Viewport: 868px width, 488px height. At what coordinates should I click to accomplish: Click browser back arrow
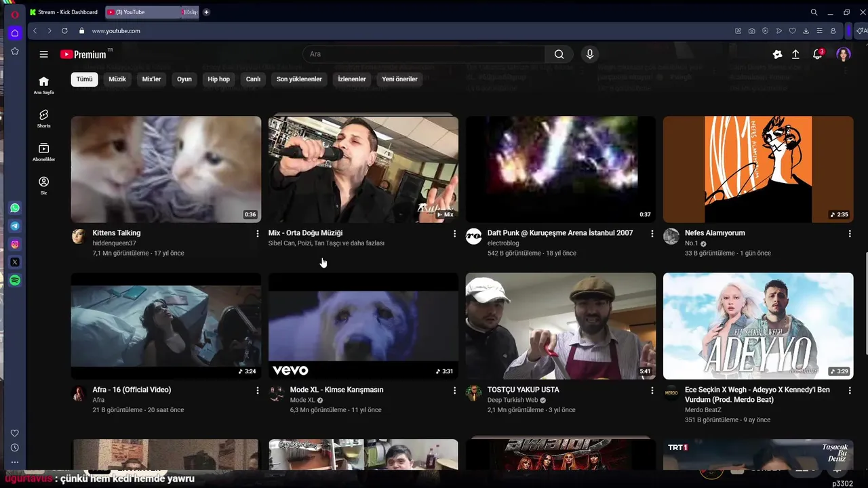coord(35,30)
